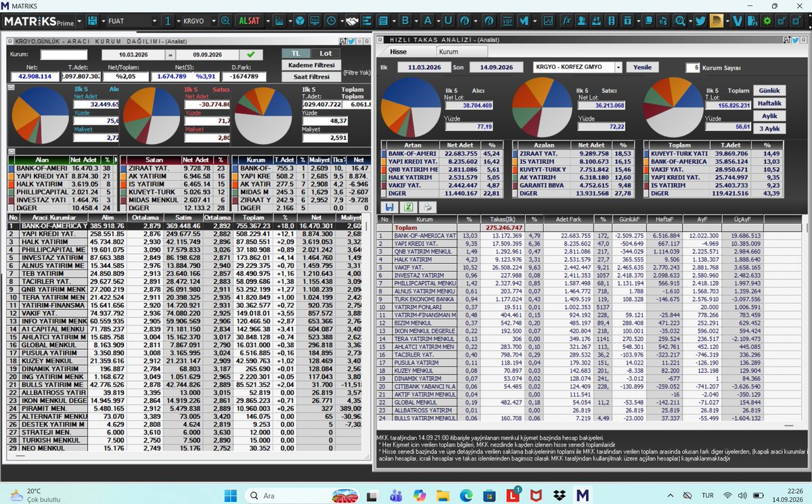
Task: Click the start date 10.03.2026 field
Action: click(133, 54)
